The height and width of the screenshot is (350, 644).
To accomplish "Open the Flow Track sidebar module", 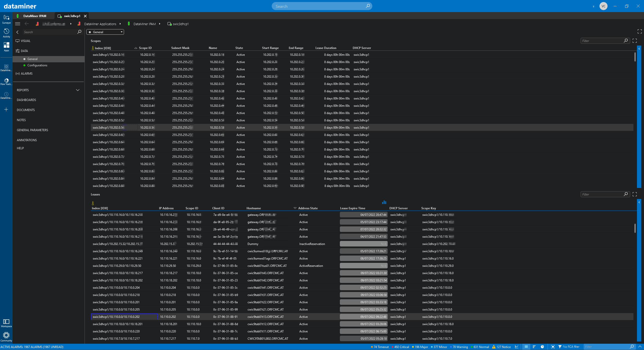I will [6, 82].
